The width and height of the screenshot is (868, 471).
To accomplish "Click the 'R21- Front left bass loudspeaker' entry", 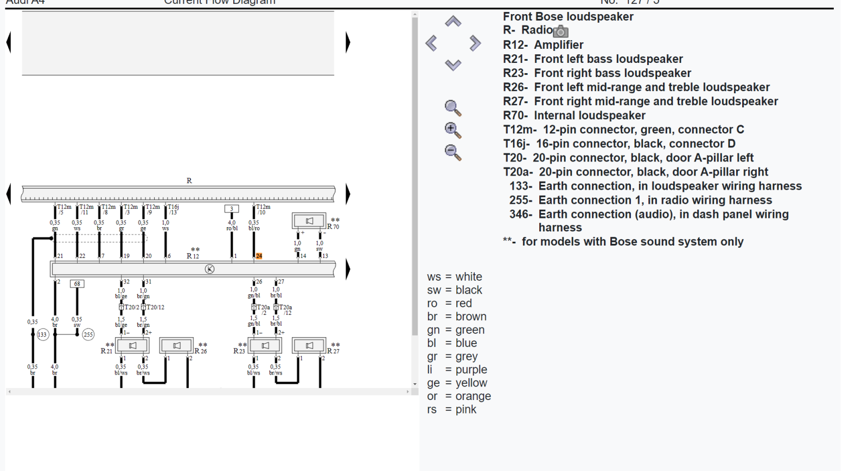I will pos(592,59).
